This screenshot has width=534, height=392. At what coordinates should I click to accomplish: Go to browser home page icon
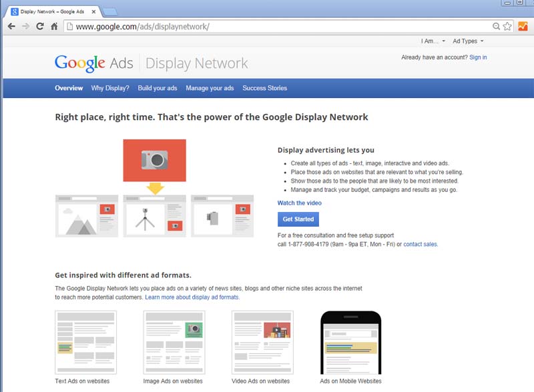(54, 27)
